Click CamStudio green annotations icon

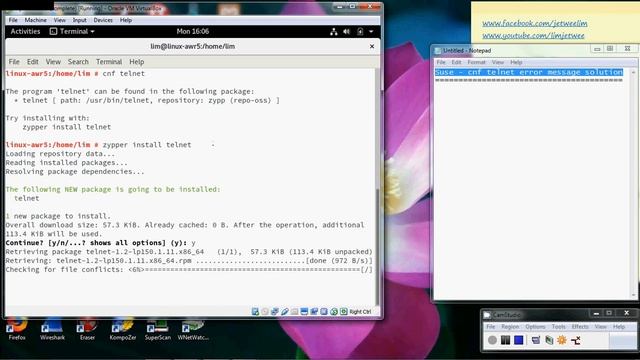[x=549, y=340]
